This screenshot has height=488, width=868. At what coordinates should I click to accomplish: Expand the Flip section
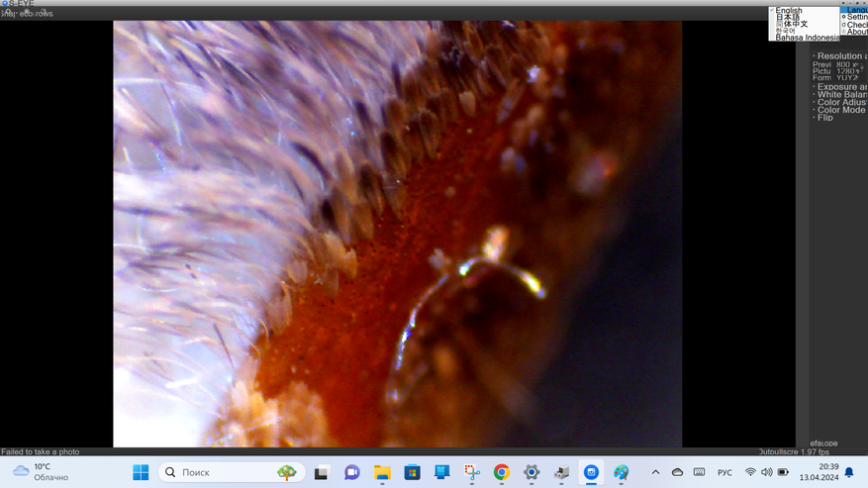click(x=823, y=118)
